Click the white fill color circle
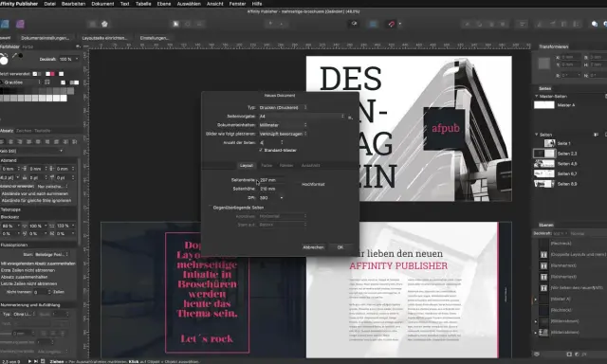The width and height of the screenshot is (607, 364). 4,60
